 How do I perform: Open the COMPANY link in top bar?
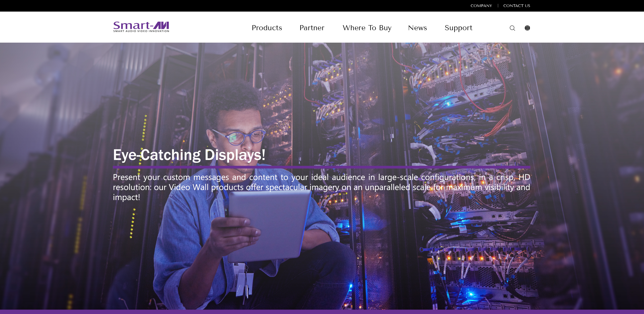click(481, 6)
